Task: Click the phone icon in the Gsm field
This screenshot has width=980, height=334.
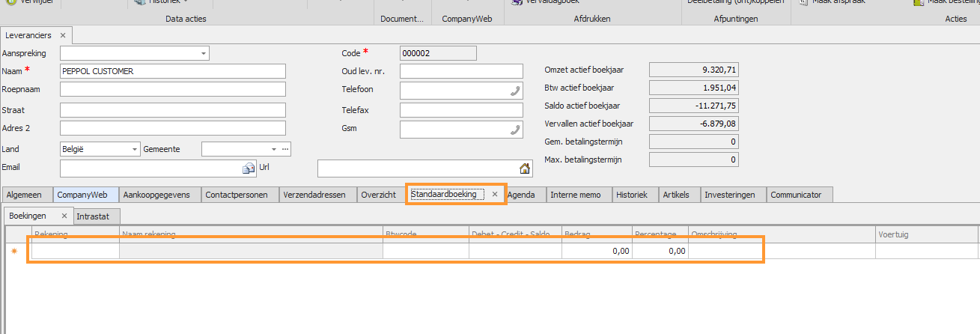Action: (515, 130)
